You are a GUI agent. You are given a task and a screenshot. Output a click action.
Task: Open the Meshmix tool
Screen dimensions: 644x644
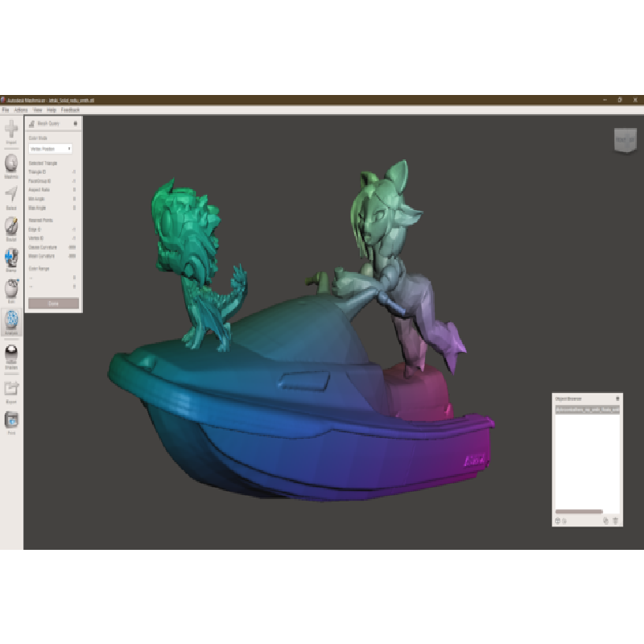[11, 166]
